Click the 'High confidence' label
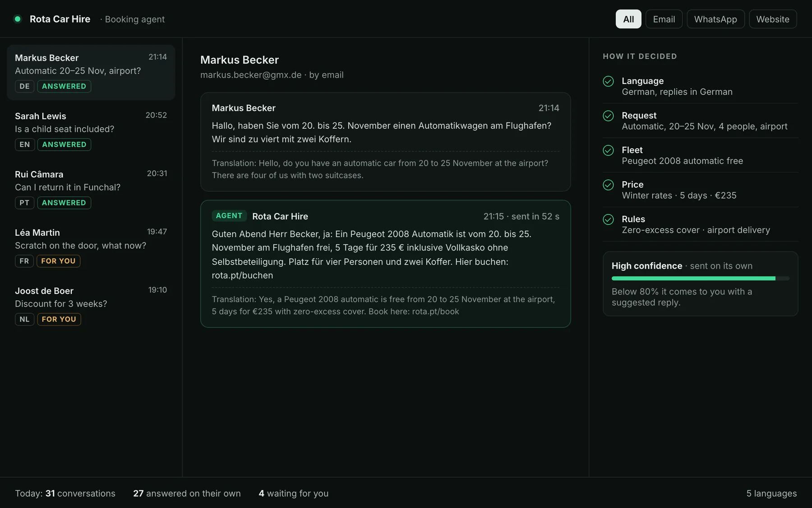 (647, 266)
